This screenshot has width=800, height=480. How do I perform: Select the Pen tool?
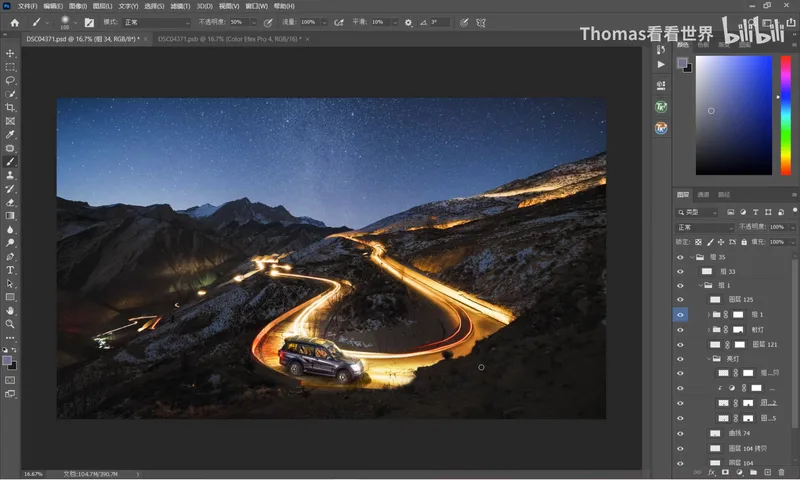click(10, 257)
